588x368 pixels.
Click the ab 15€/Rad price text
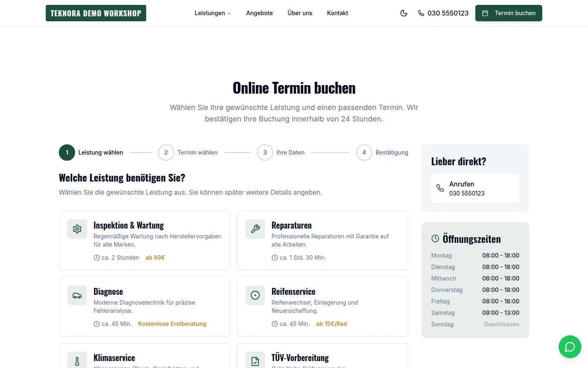click(x=332, y=324)
